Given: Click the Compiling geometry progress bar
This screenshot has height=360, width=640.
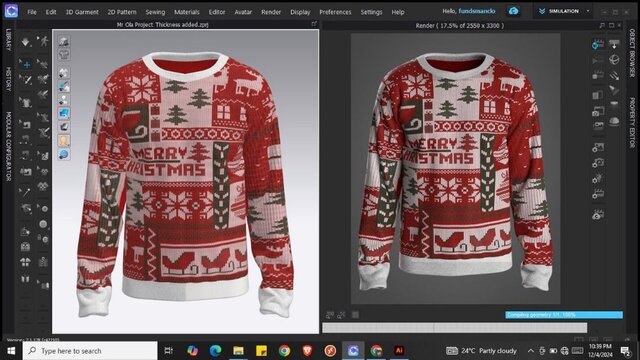Looking at the screenshot, I should (x=564, y=315).
